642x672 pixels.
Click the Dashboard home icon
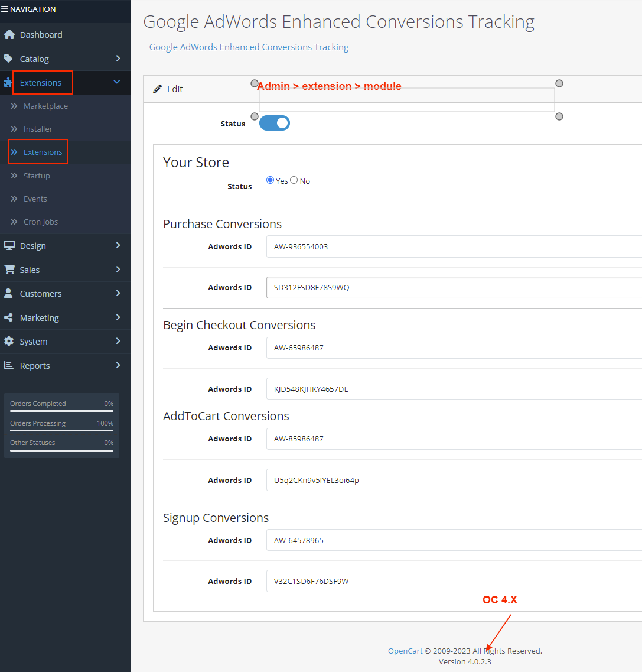(x=9, y=34)
